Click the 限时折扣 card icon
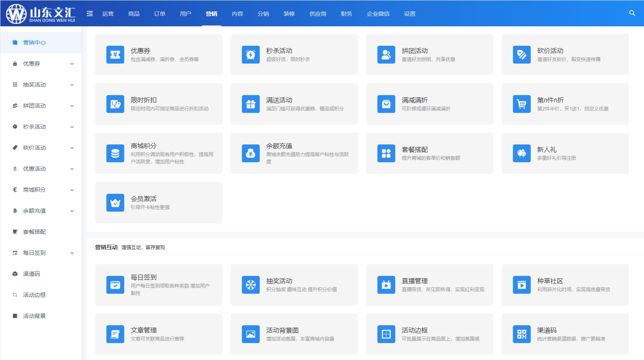The height and width of the screenshot is (360, 644). (115, 104)
